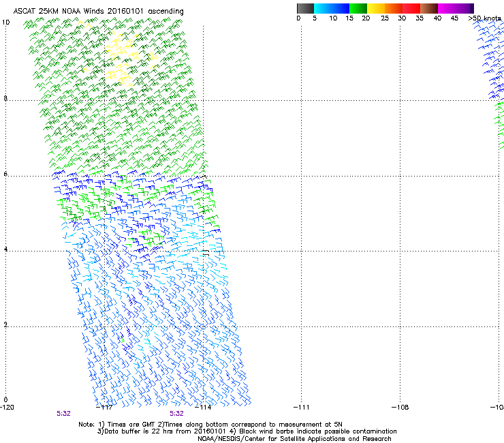This screenshot has height=443, width=504.
Task: Click the chart title 'ASCAT 25KM NOAA Winds 20160101 ascending'
Action: pyautogui.click(x=98, y=12)
